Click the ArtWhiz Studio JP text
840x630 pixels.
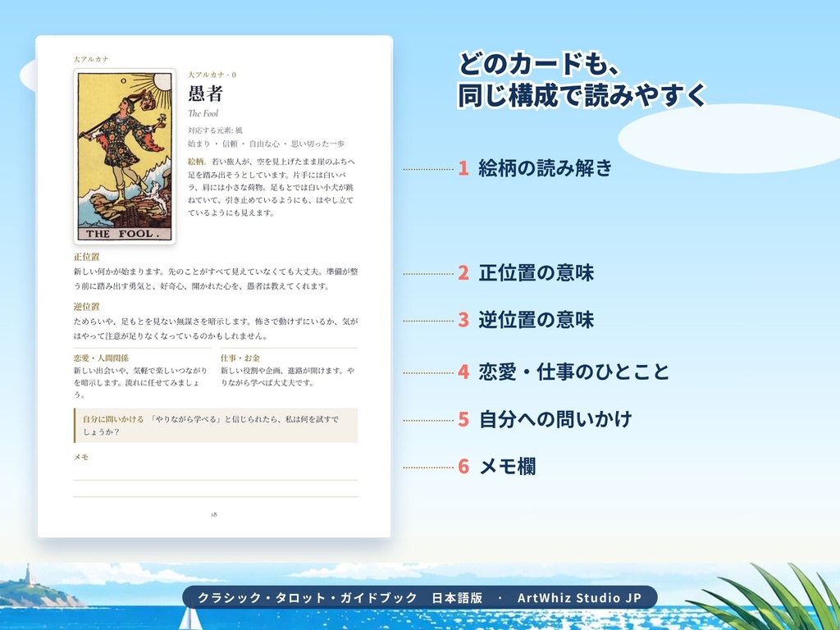tap(579, 598)
